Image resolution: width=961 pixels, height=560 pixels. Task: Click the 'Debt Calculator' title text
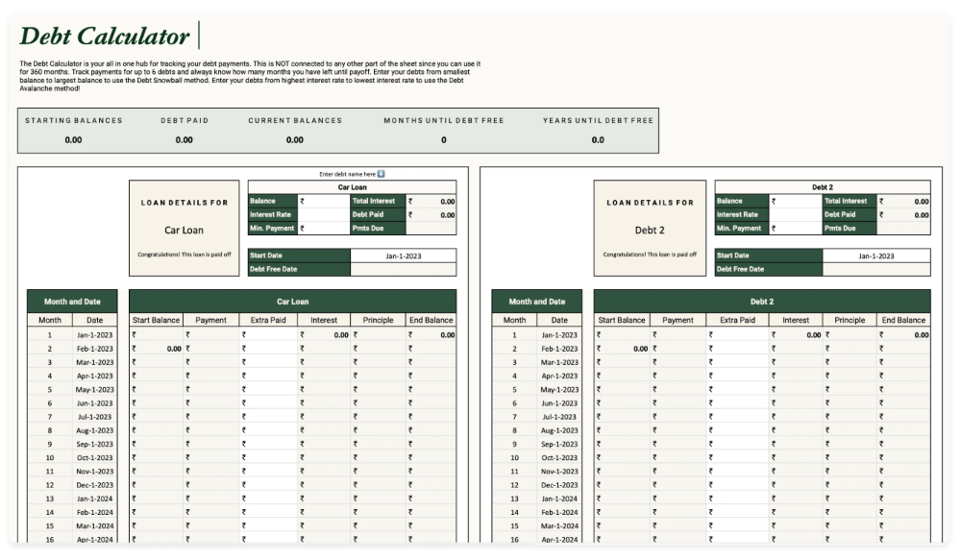point(105,37)
